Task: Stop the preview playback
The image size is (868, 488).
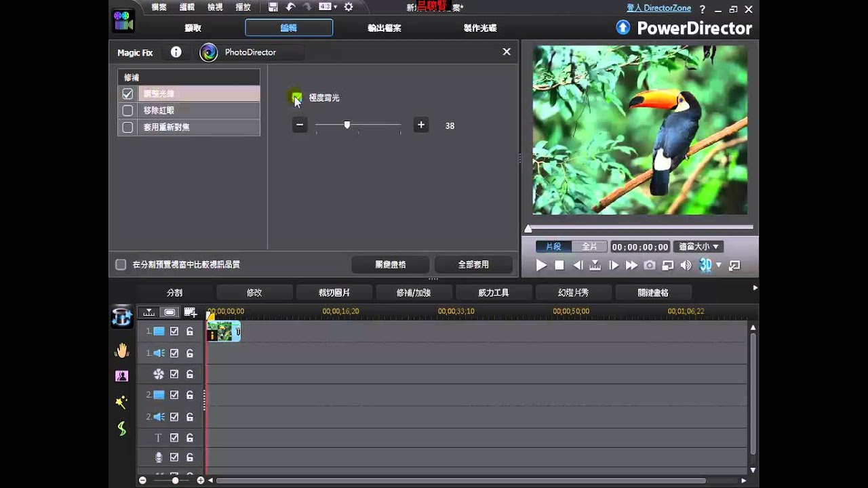Action: click(559, 265)
